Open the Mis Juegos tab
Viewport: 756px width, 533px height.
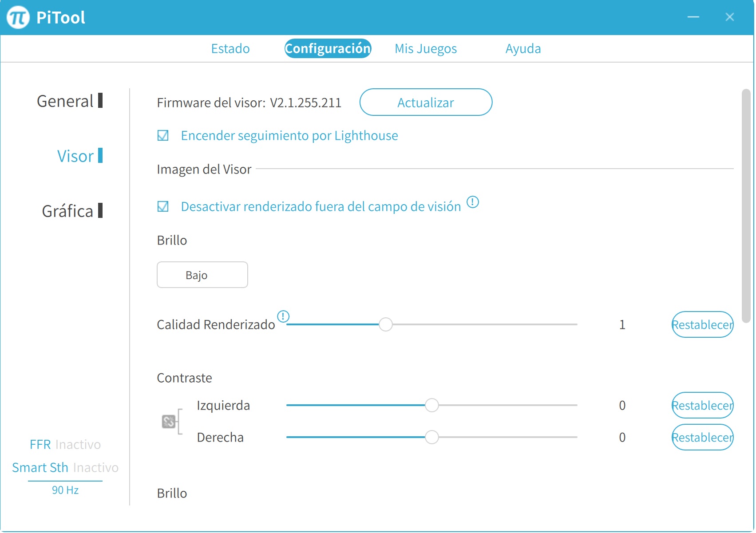coord(426,48)
